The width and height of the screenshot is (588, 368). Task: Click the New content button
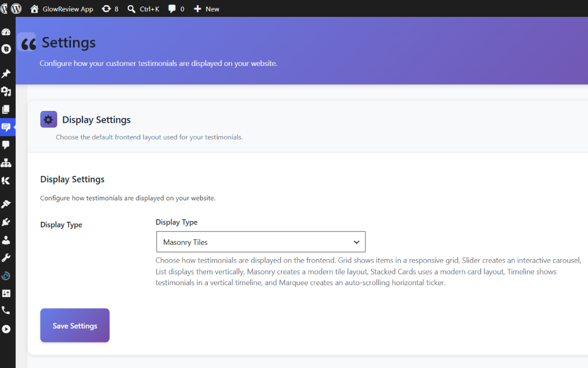(207, 9)
